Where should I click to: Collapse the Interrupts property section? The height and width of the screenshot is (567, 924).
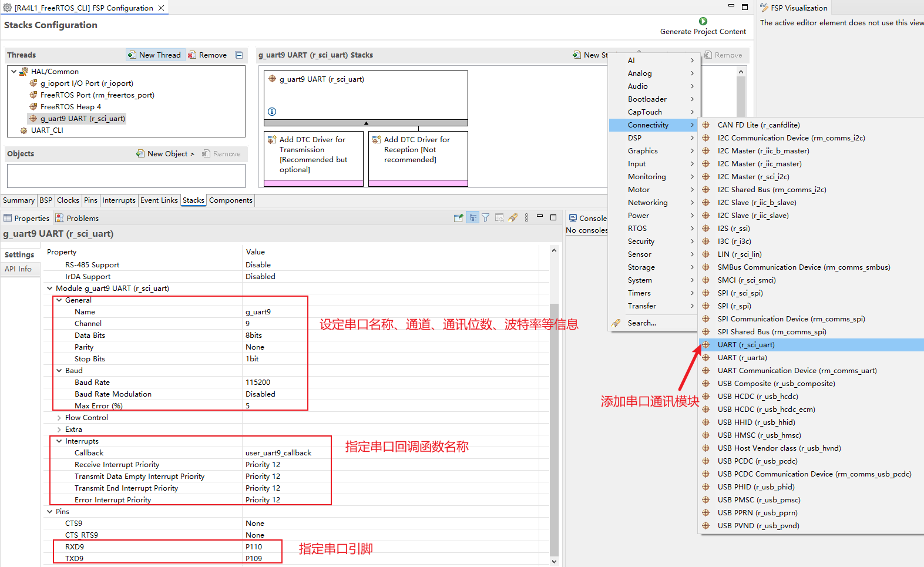click(x=59, y=441)
